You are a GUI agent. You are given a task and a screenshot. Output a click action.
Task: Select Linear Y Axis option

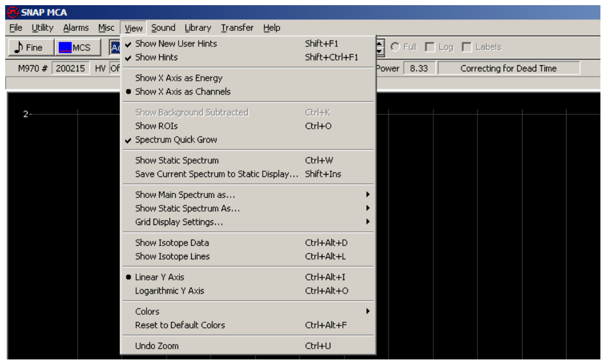248,277
